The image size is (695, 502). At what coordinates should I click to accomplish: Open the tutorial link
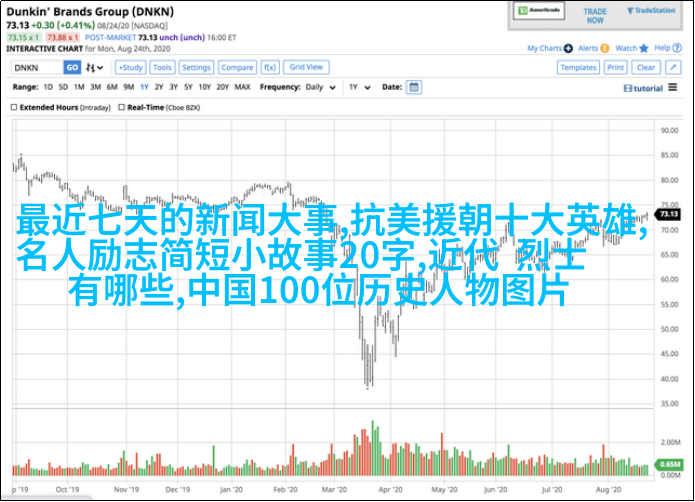[643, 89]
